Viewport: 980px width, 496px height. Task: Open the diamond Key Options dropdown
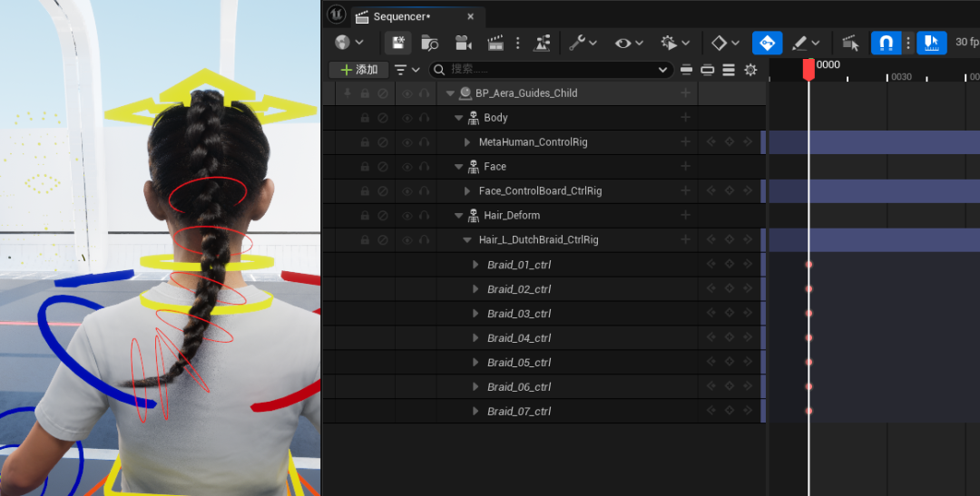tap(725, 43)
